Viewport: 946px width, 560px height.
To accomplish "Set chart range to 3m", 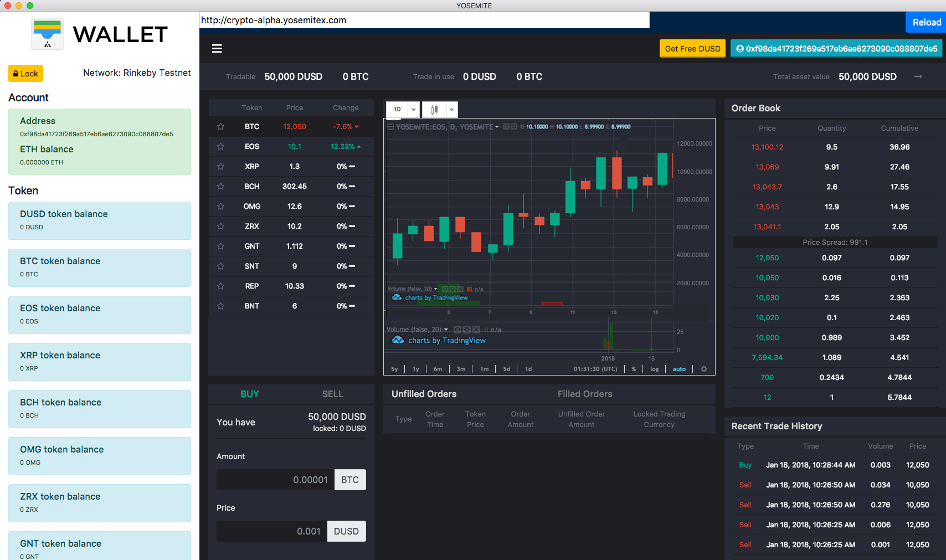I will (461, 369).
